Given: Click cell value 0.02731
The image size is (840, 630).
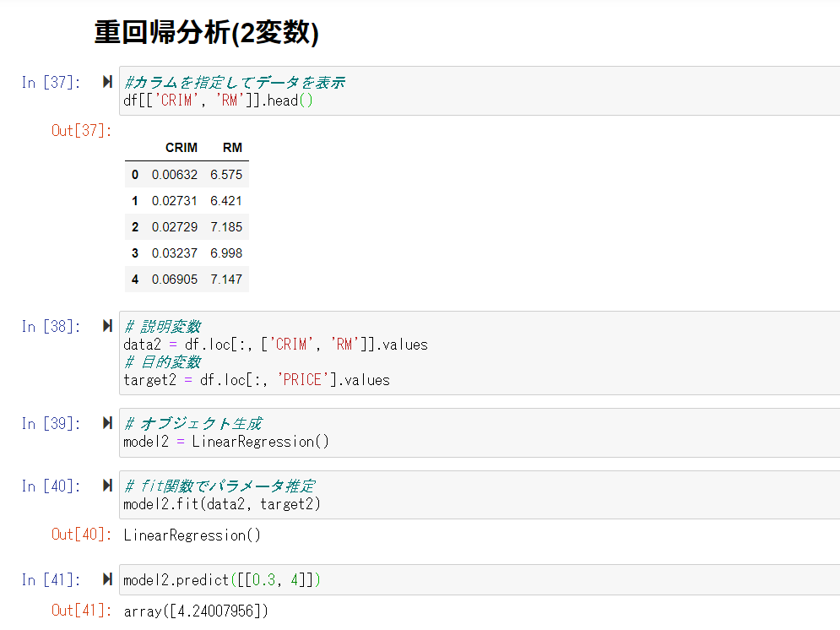Looking at the screenshot, I should pyautogui.click(x=175, y=201).
